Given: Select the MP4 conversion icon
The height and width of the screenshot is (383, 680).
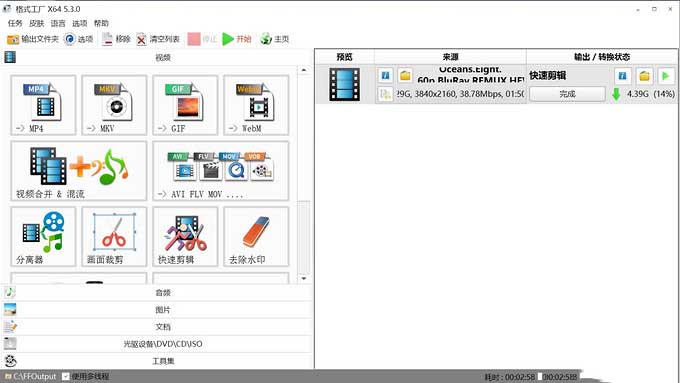Looking at the screenshot, I should point(43,105).
